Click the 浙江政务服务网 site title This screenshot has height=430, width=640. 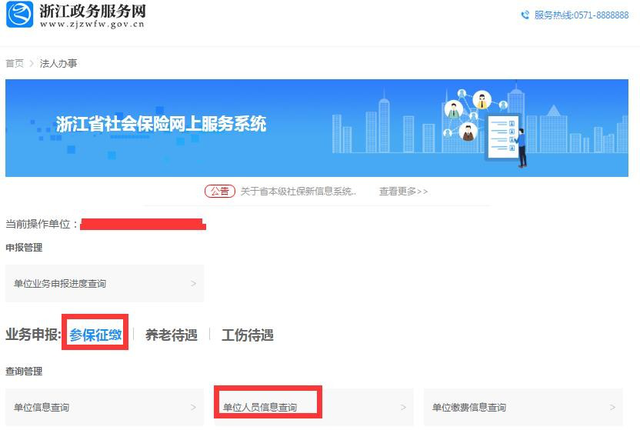click(x=93, y=11)
